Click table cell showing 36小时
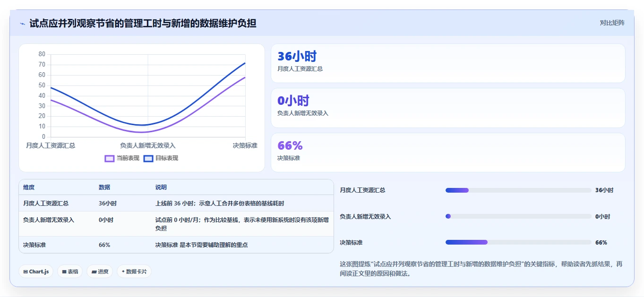The height and width of the screenshot is (297, 644). click(x=108, y=204)
